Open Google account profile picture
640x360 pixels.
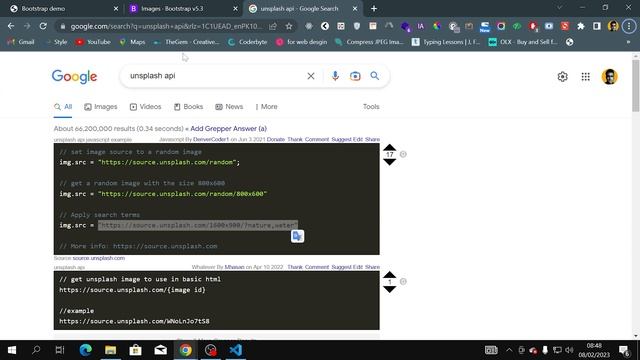click(609, 77)
